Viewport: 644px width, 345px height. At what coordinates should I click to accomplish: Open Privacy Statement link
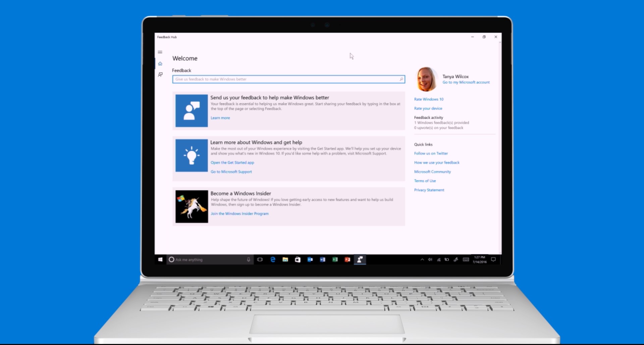[429, 190]
